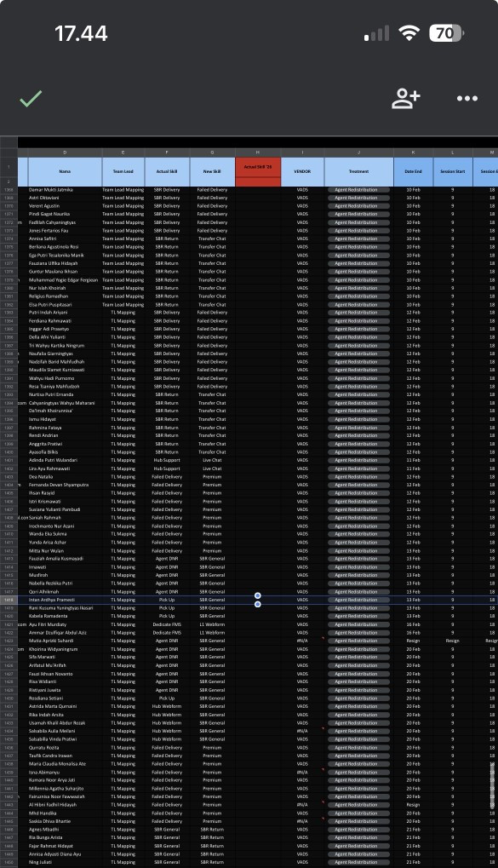Viewport: 498px width, 868px height.
Task: Select the name cell Taufik Candra Irawan
Action: [x=65, y=755]
